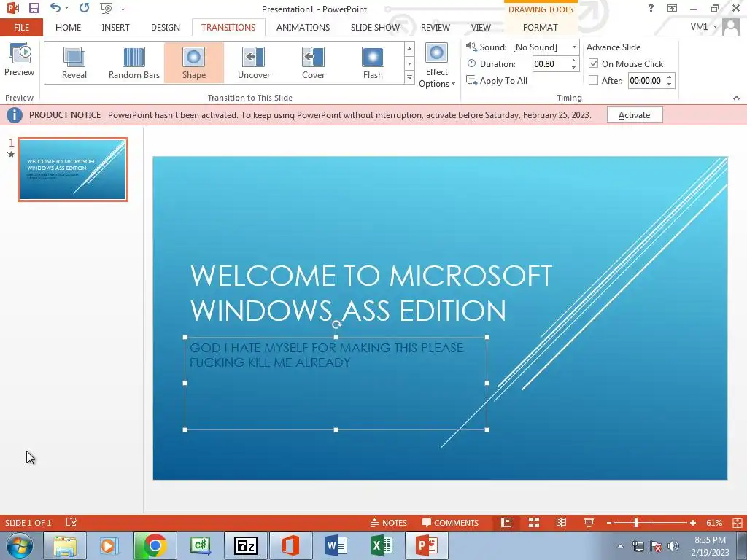This screenshot has width=747, height=560.
Task: Click the zoom slider handle
Action: [635, 523]
